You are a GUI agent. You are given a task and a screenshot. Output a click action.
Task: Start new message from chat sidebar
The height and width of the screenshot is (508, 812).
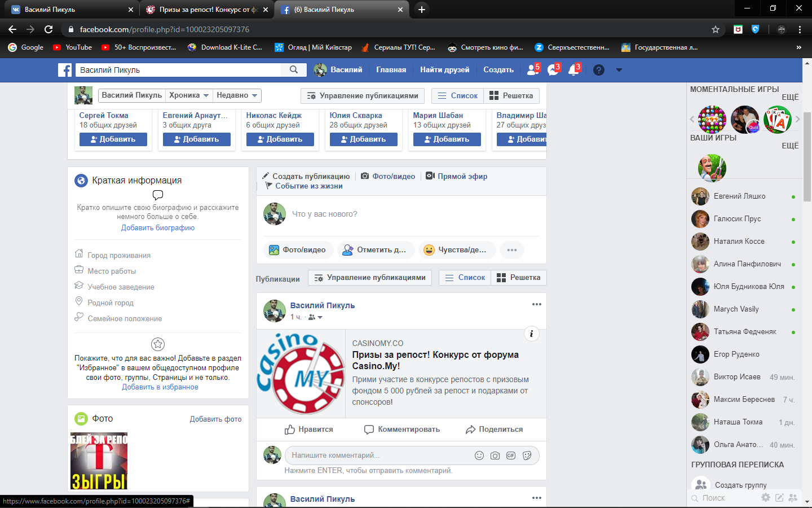(779, 498)
